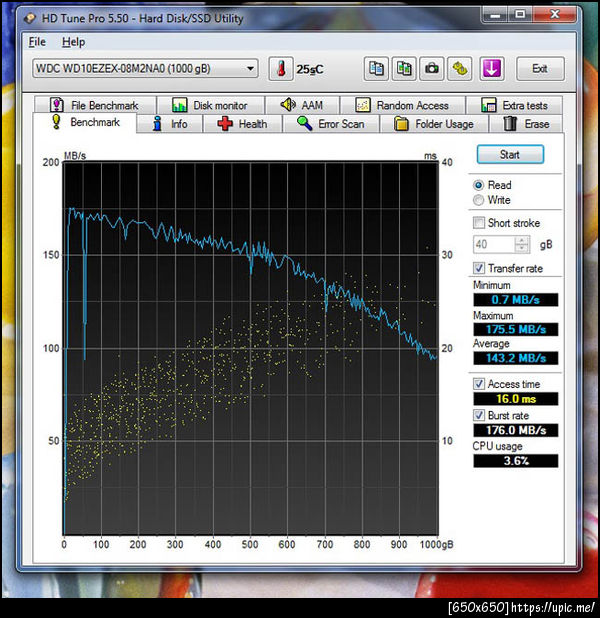Switch to the Disk monitor tab

coord(210,105)
